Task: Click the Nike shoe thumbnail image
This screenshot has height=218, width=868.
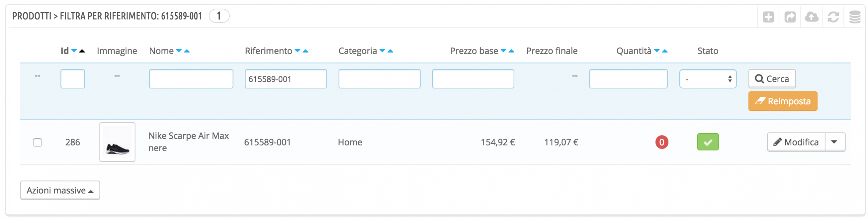Action: coord(117,142)
